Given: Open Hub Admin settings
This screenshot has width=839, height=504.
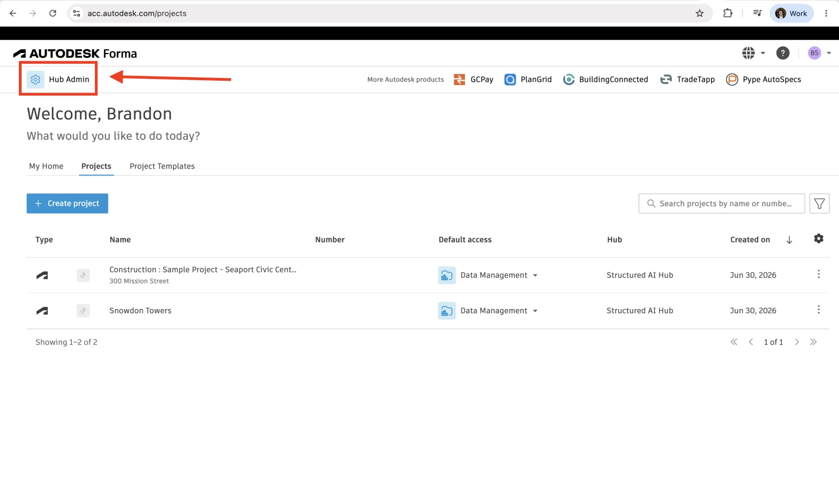Looking at the screenshot, I should pos(58,80).
